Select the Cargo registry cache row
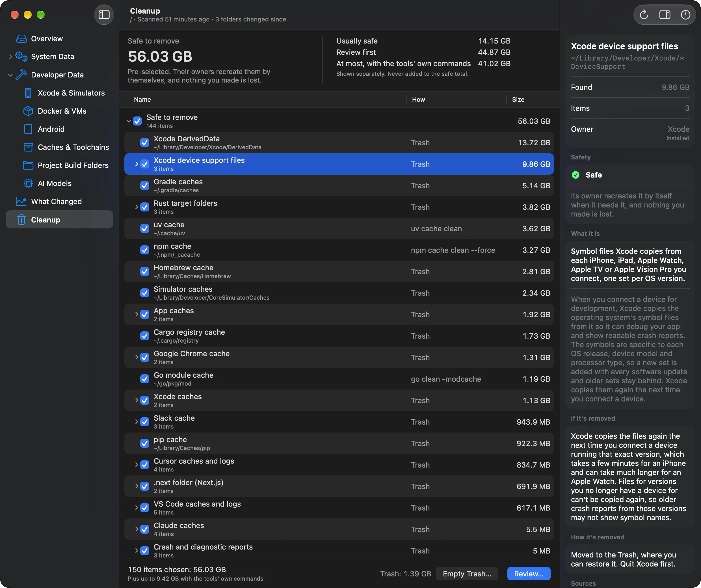Image resolution: width=701 pixels, height=588 pixels. tap(339, 336)
